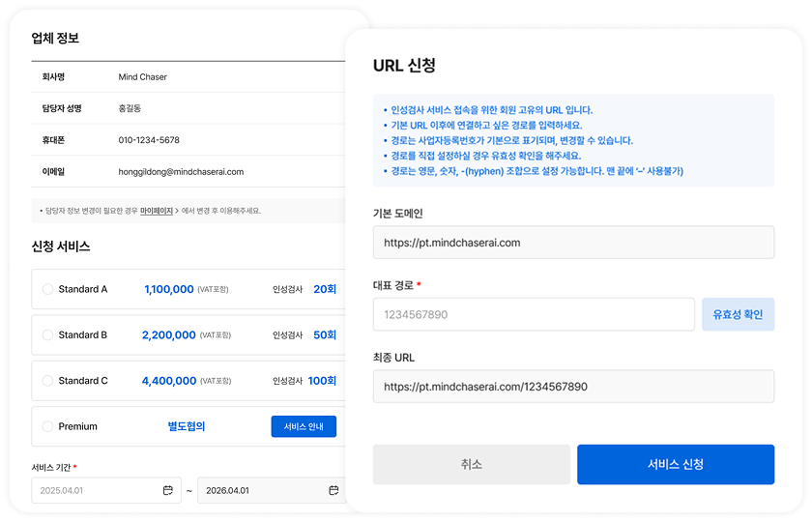Choose the Standard B radio option
Viewport: 812px width, 522px height.
pyautogui.click(x=48, y=335)
